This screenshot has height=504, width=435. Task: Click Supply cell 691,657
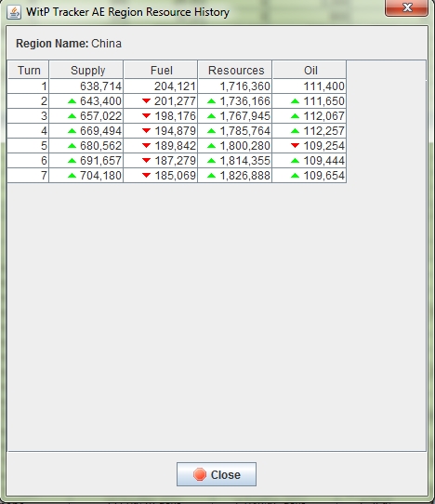pos(86,160)
